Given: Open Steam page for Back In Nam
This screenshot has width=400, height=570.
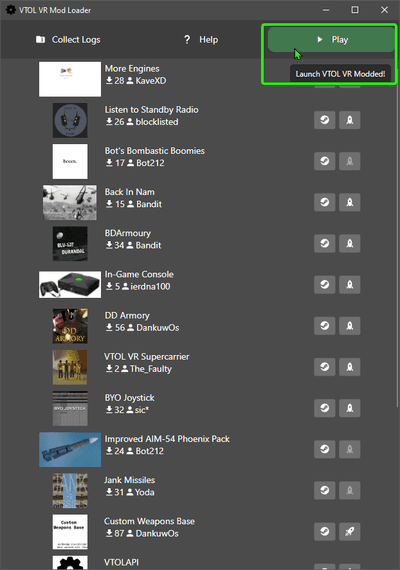Looking at the screenshot, I should click(324, 202).
